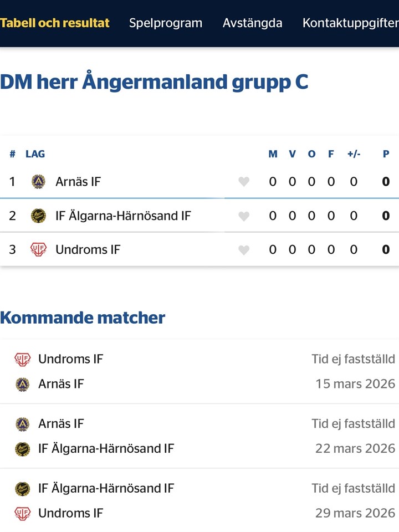The image size is (399, 532).
Task: Favorite Arnäs IF with the heart toggle
Action: (244, 182)
